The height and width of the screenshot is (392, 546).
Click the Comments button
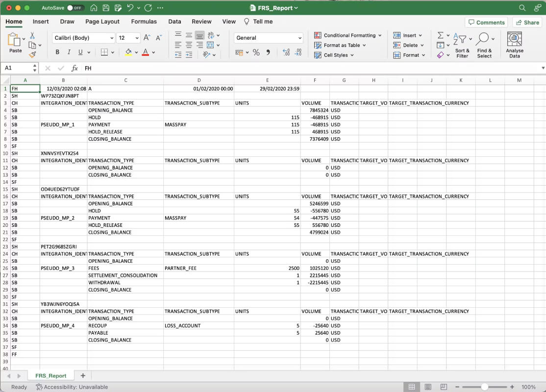[486, 22]
